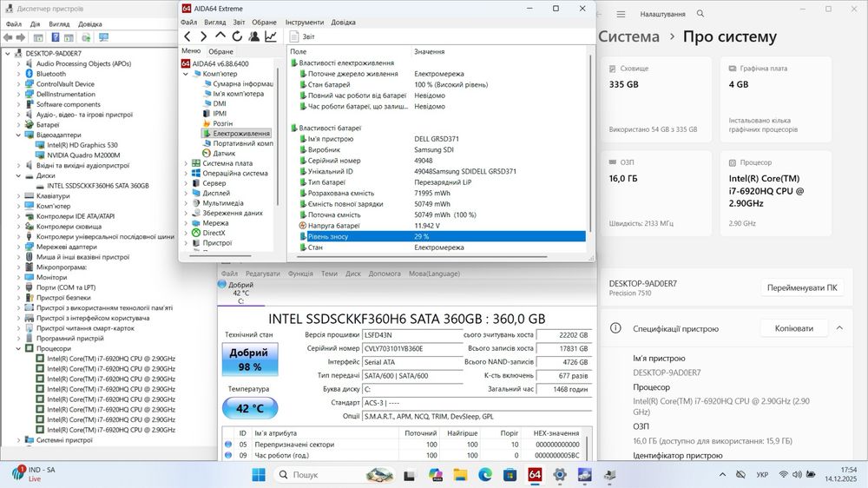Select Електроживлення in AIDA64 tree
868x488 pixels.
click(236, 134)
